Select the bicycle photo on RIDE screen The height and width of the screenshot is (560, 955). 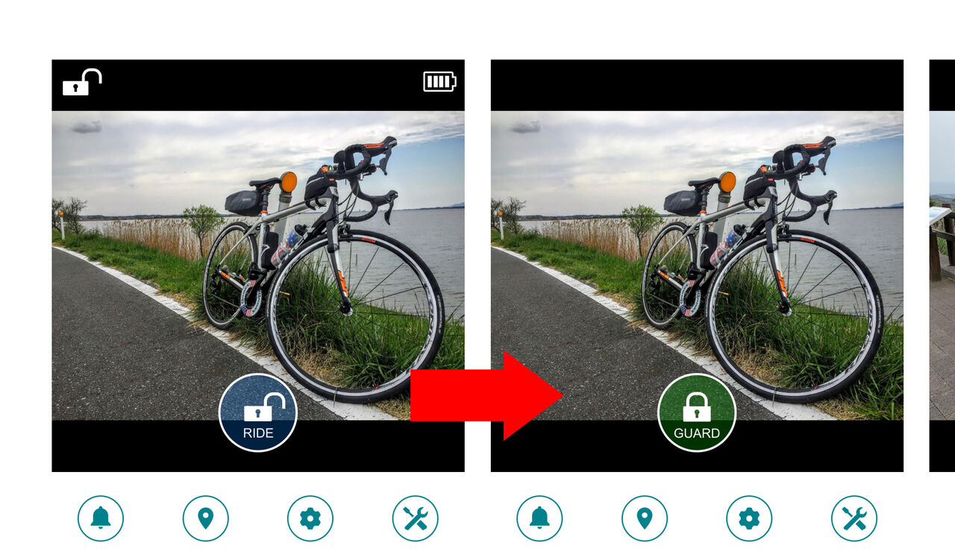[258, 265]
